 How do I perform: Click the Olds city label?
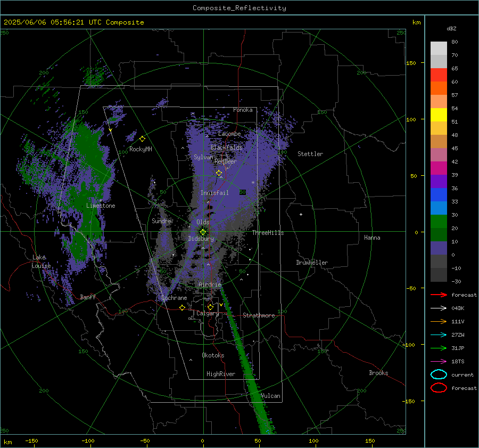203,222
